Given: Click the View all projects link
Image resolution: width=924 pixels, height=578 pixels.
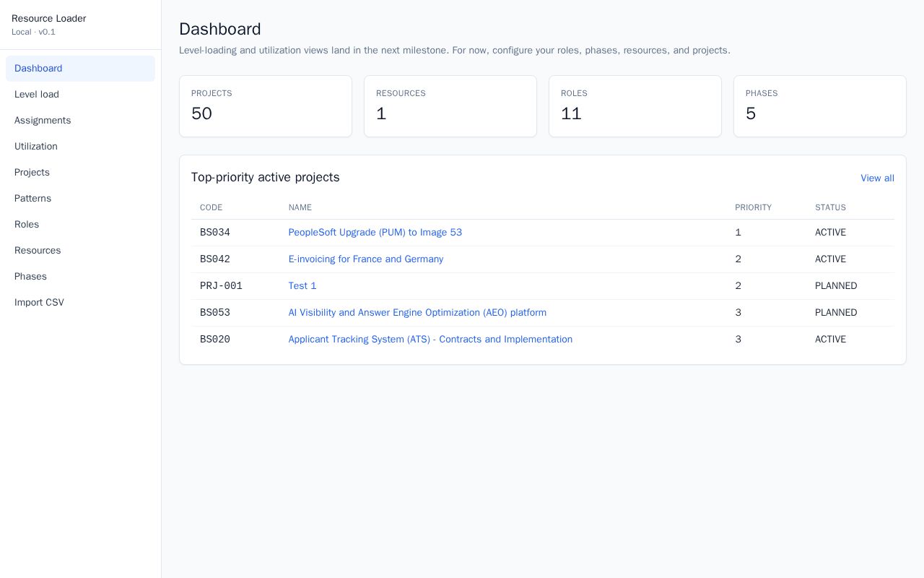Looking at the screenshot, I should [877, 178].
